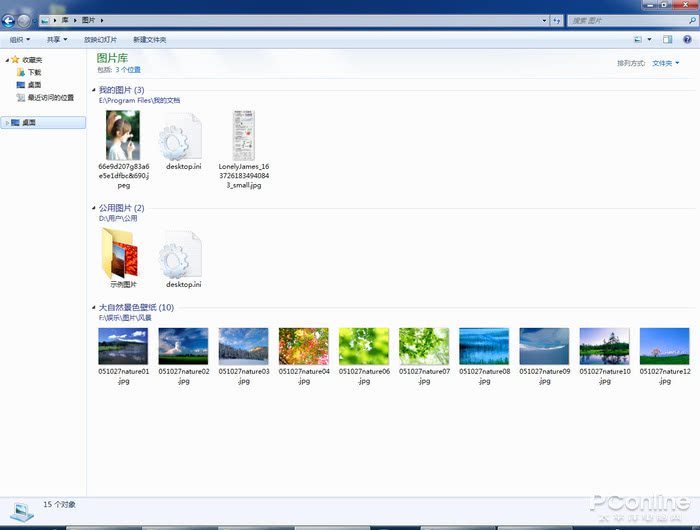The image size is (700, 530).
Task: Click the 3 个位置 locations link
Action: tap(128, 70)
